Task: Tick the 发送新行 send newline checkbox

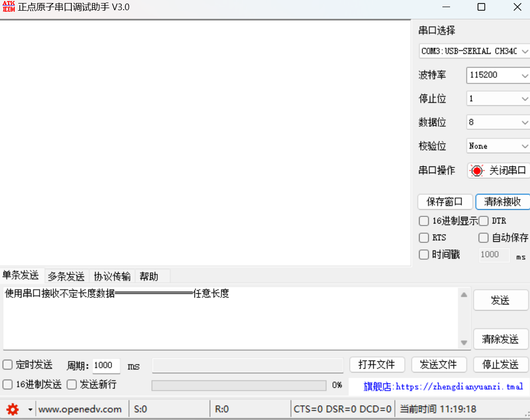Action: pos(72,384)
